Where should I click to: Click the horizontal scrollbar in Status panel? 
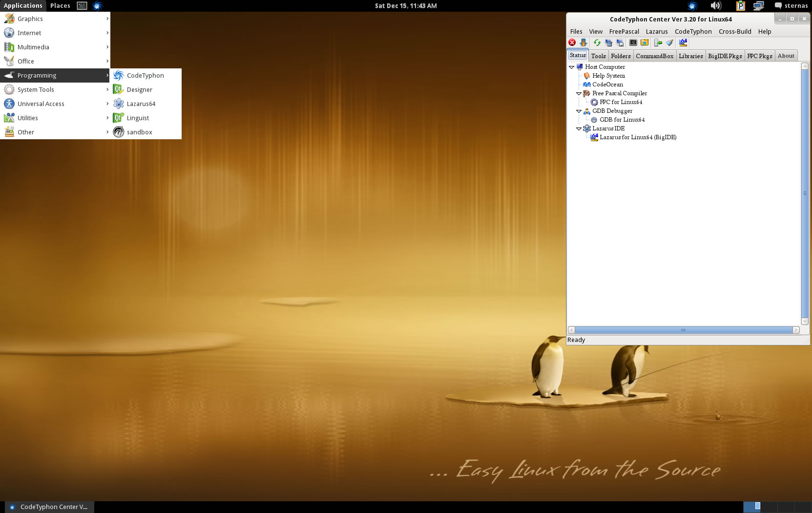(684, 330)
